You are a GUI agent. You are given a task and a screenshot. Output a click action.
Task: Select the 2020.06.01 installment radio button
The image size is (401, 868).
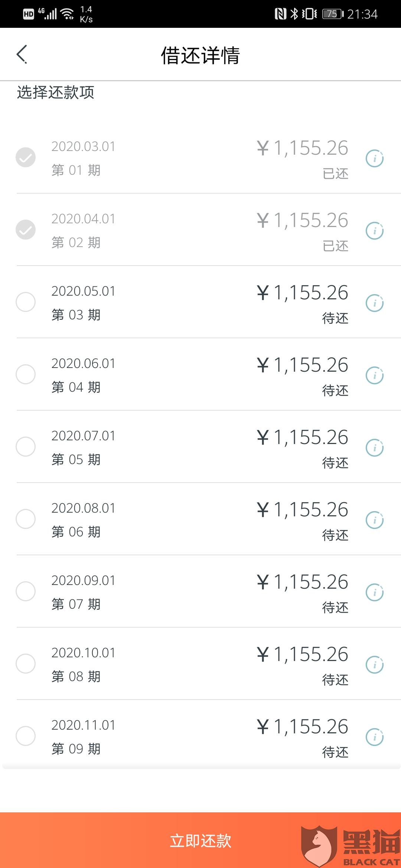tap(26, 374)
